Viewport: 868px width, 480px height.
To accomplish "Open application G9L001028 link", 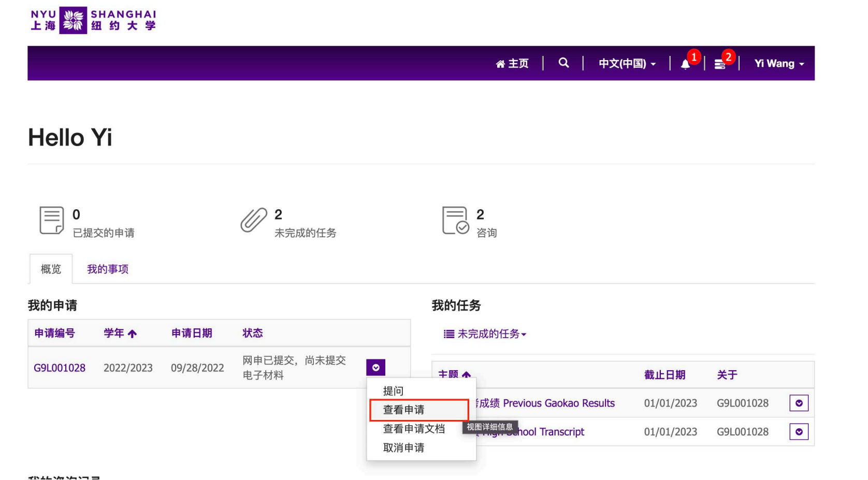I will pos(60,368).
